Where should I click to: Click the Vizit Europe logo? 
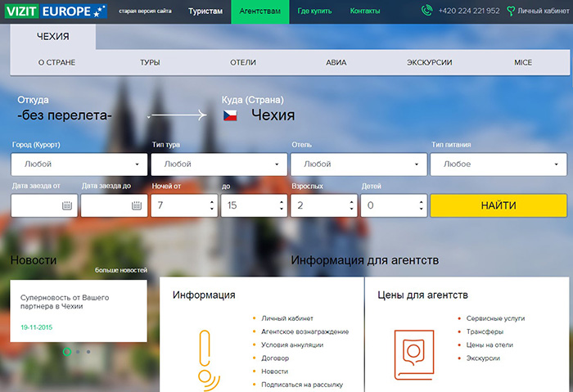pyautogui.click(x=54, y=11)
